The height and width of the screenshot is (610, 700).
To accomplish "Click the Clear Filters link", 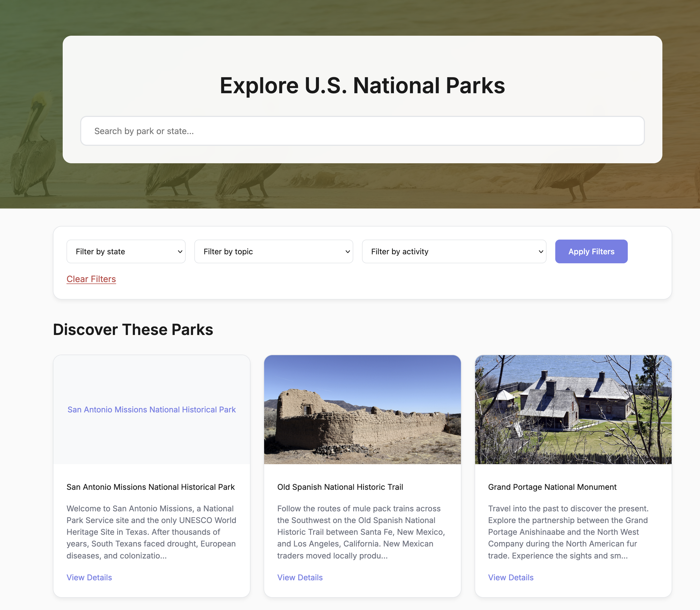I will 91,279.
